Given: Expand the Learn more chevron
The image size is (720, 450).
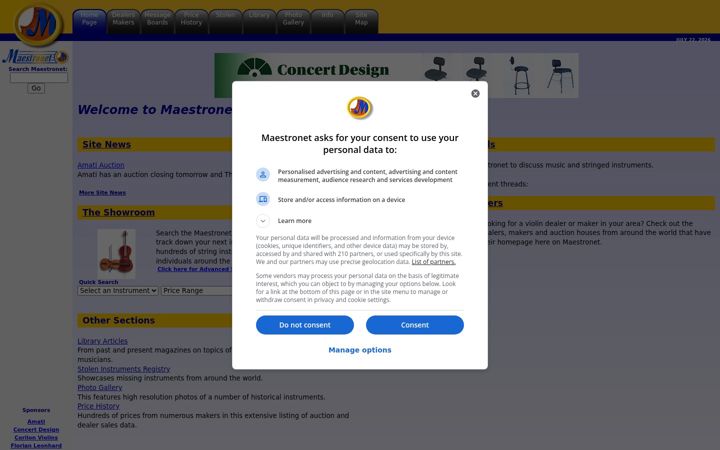Looking at the screenshot, I should (263, 221).
